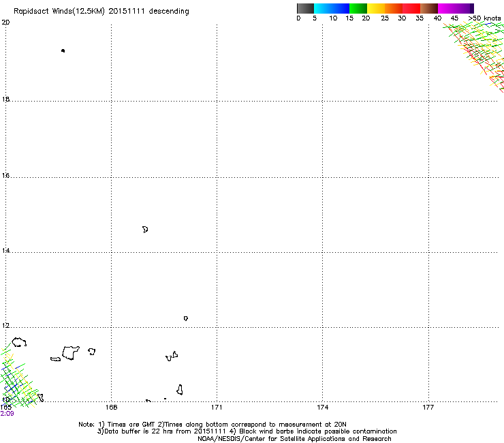Screen dimensions: 504x443
Task: Pick the red 30-35 knots color segment
Action: coord(411,8)
